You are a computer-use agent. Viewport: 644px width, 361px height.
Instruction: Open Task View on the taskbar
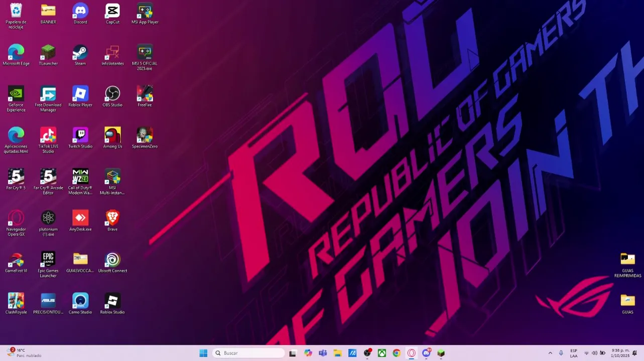(293, 353)
